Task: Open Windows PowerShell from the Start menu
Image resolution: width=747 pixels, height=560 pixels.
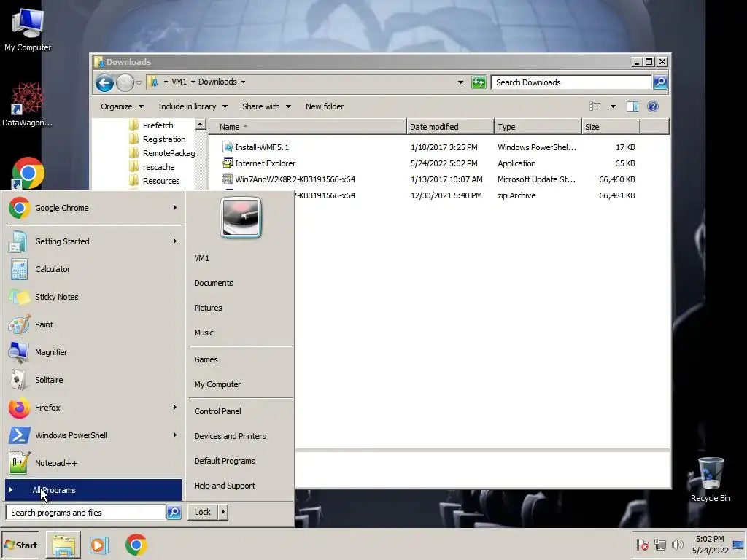Action: pos(93,435)
